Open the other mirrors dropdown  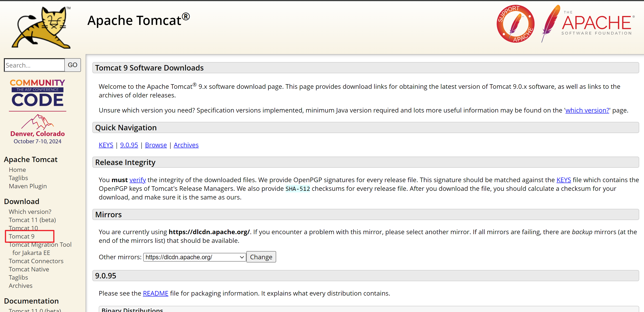pos(195,257)
